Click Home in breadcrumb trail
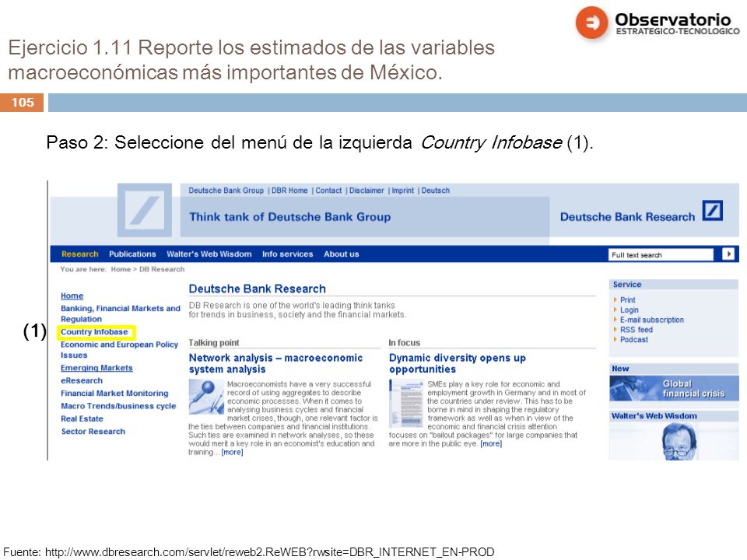The image size is (747, 560). coord(121,269)
